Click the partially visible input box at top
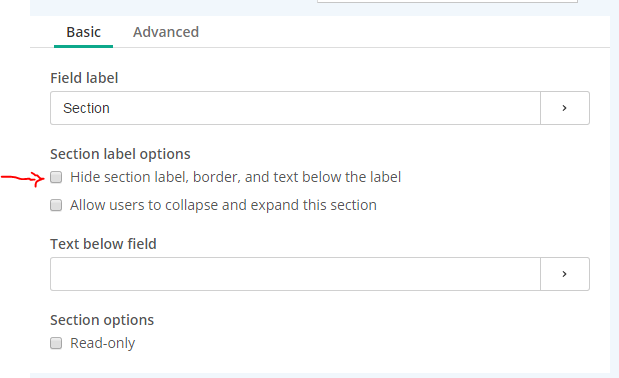Screen dimensions: 619x378 [x=447, y=1]
